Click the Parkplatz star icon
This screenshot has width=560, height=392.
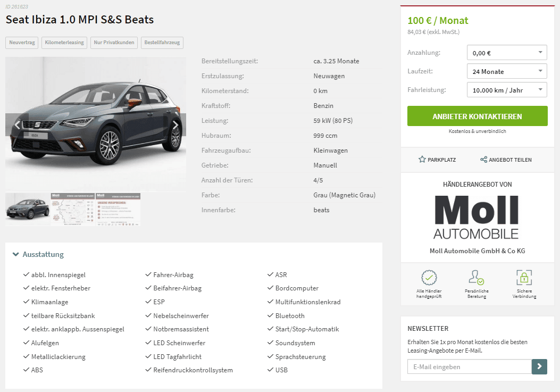point(422,160)
